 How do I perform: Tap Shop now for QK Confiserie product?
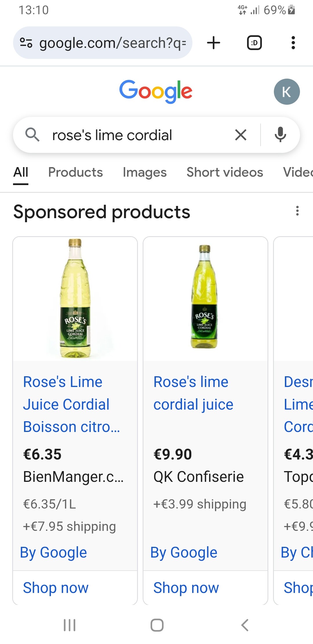coord(186,588)
